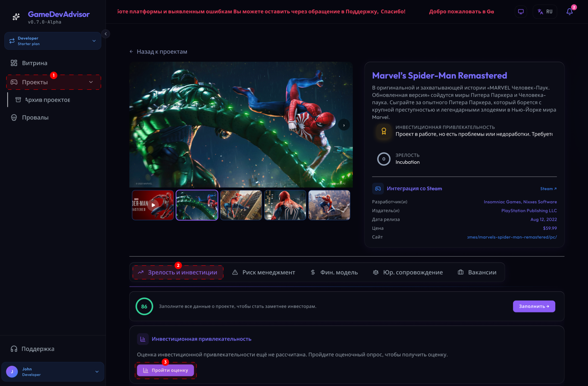This screenshot has height=386, width=588.
Task: Switch to Зрелость и инвестиции tab
Action: (178, 272)
